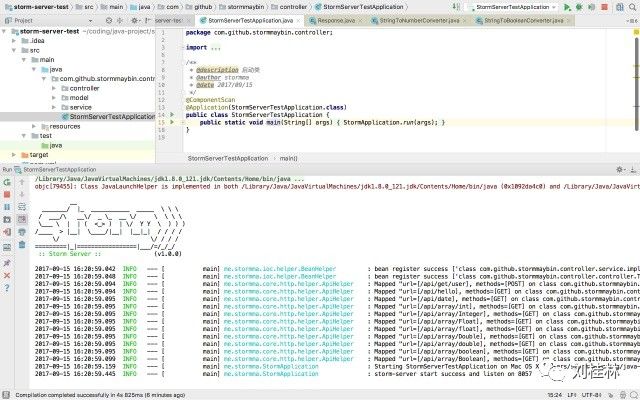Toggle soft-wrap in the console
This screenshot has width=640, height=400.
pos(22,207)
